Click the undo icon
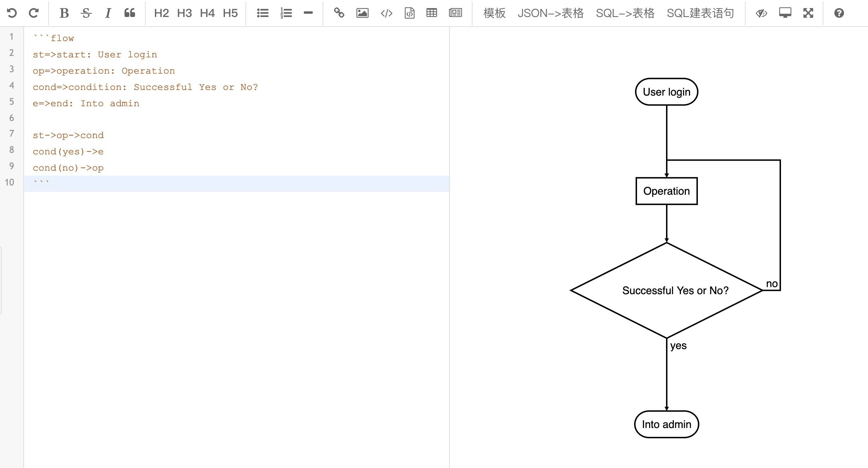The image size is (868, 468). 12,13
